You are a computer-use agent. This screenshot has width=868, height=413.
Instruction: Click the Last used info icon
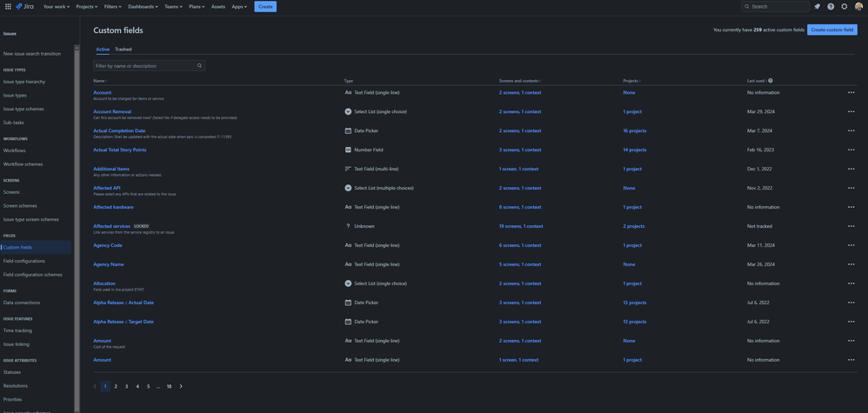click(771, 80)
